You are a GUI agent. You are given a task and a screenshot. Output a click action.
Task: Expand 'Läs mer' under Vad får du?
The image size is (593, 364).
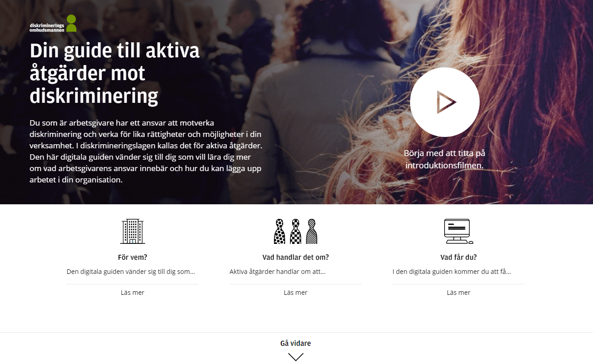tap(459, 293)
